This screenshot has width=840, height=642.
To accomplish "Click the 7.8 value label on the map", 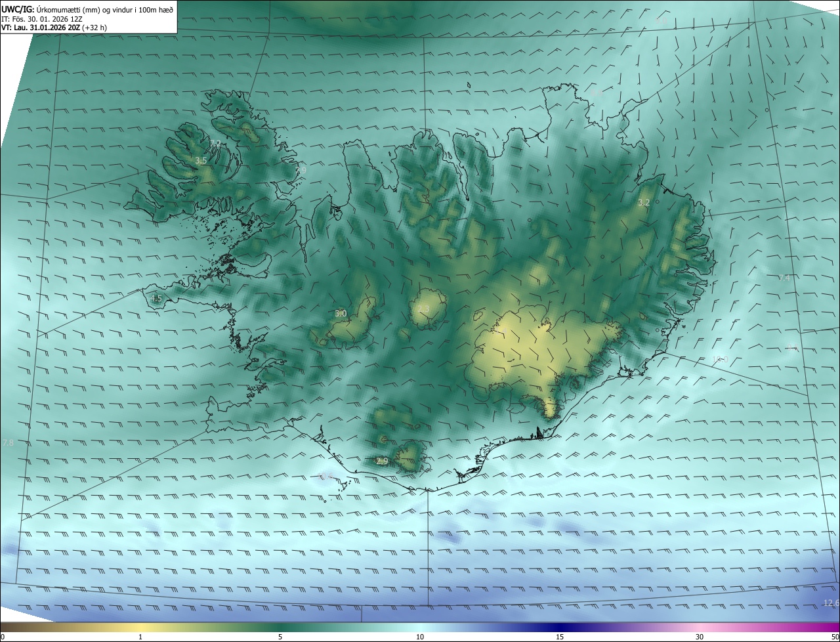I will 8,443.
